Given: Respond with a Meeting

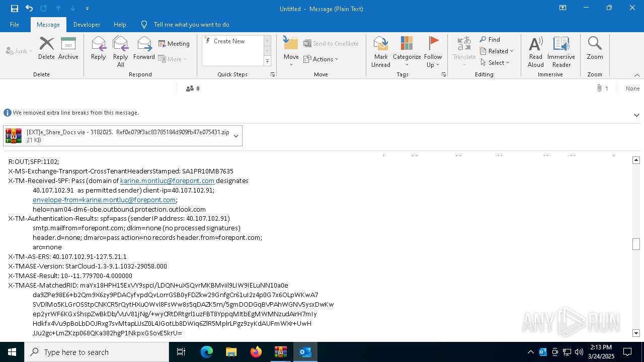Looking at the screenshot, I should [x=174, y=44].
